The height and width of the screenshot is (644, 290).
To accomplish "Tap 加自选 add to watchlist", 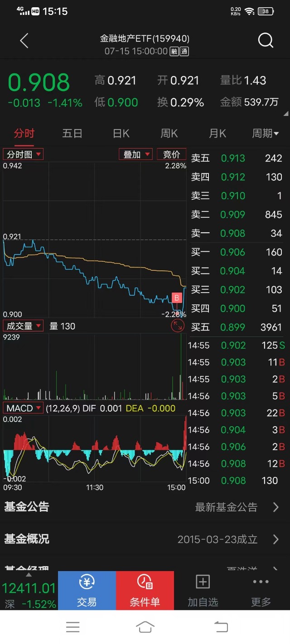I will [x=203, y=591].
